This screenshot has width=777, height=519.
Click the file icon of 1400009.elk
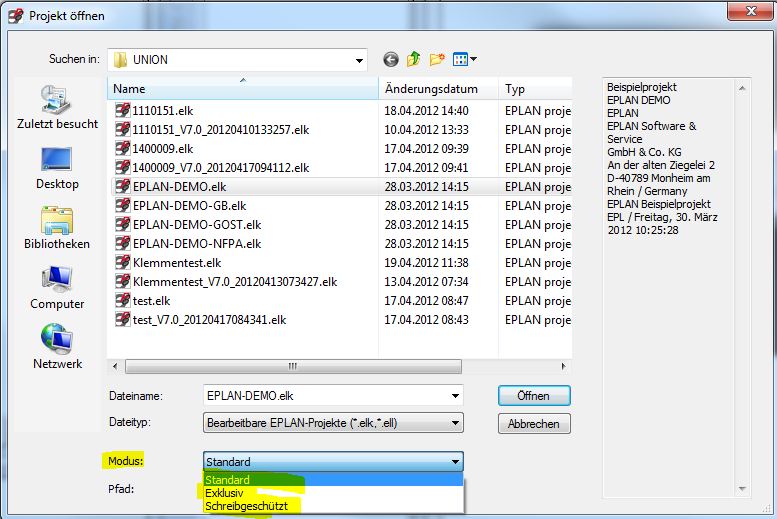coord(122,148)
